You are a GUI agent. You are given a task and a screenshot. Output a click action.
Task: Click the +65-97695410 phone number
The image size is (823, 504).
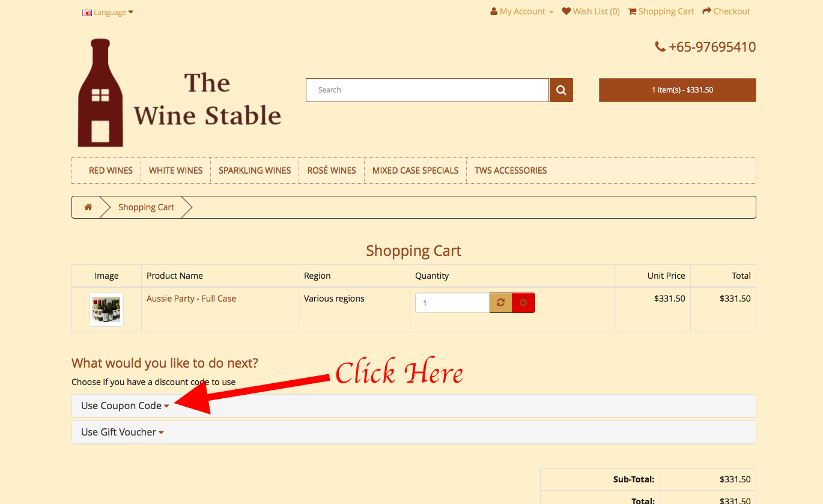712,47
